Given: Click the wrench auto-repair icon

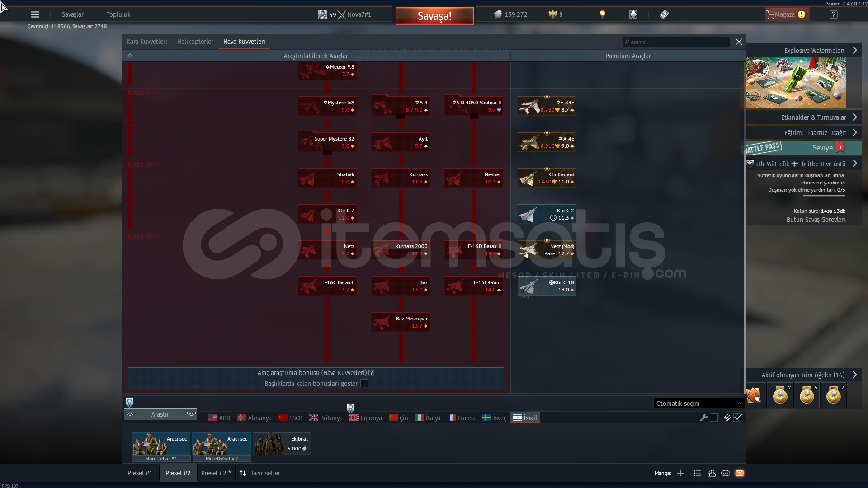Looking at the screenshot, I should [703, 418].
